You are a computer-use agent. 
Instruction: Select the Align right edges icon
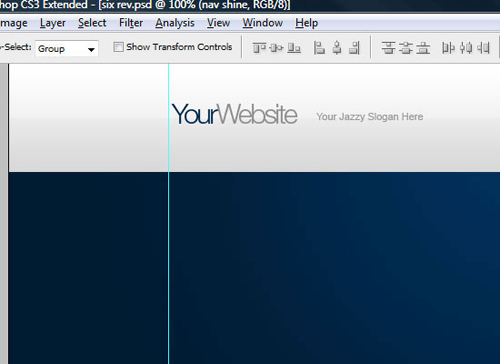click(x=354, y=48)
